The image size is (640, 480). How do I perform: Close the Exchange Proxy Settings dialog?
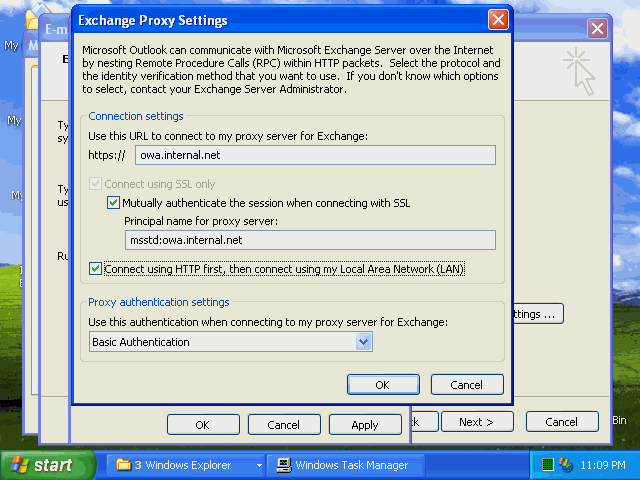[x=498, y=20]
